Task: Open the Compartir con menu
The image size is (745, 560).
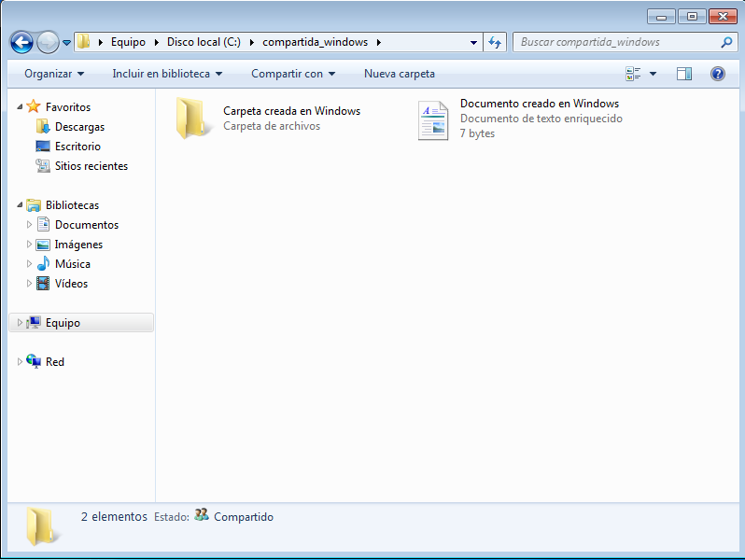Action: coord(293,74)
